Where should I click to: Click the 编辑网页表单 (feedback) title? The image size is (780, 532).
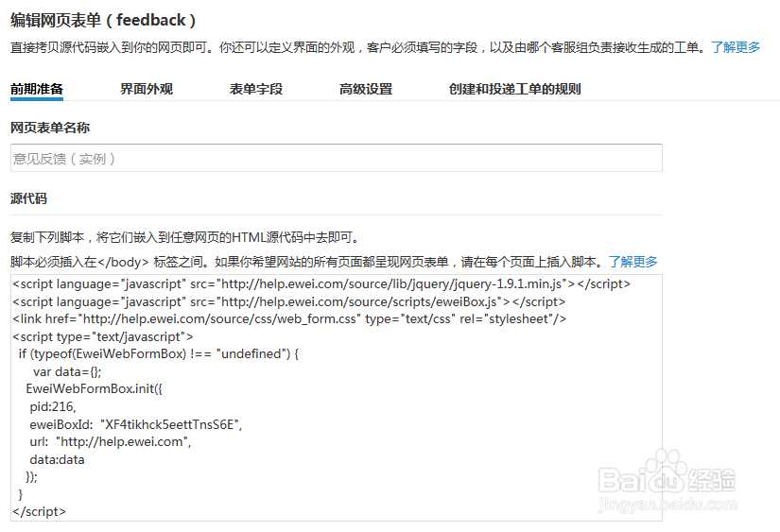(x=103, y=20)
